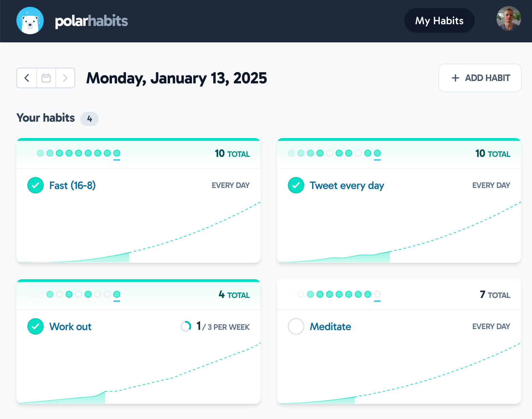Click the user profile avatar
This screenshot has height=419, width=532.
click(508, 19)
